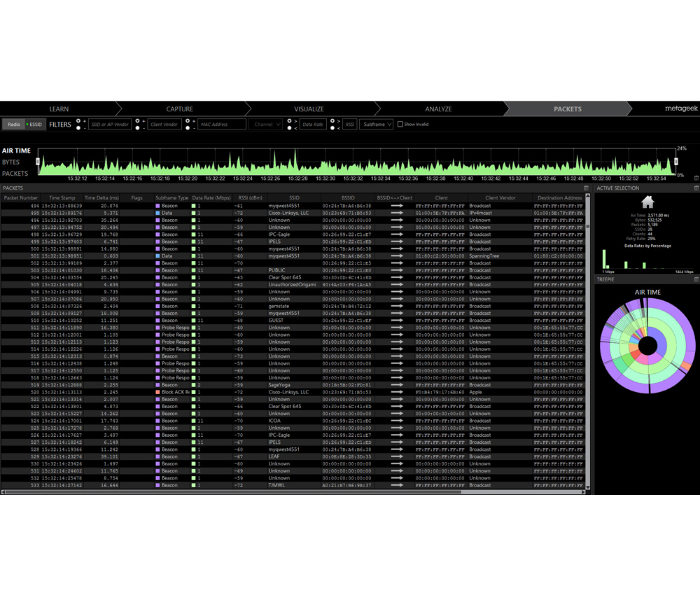700x595 pixels.
Task: Click the Data Rate filter field
Action: point(312,124)
